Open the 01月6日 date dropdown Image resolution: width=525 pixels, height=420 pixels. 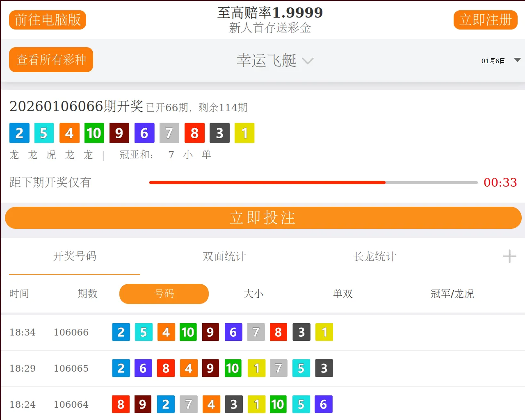500,61
